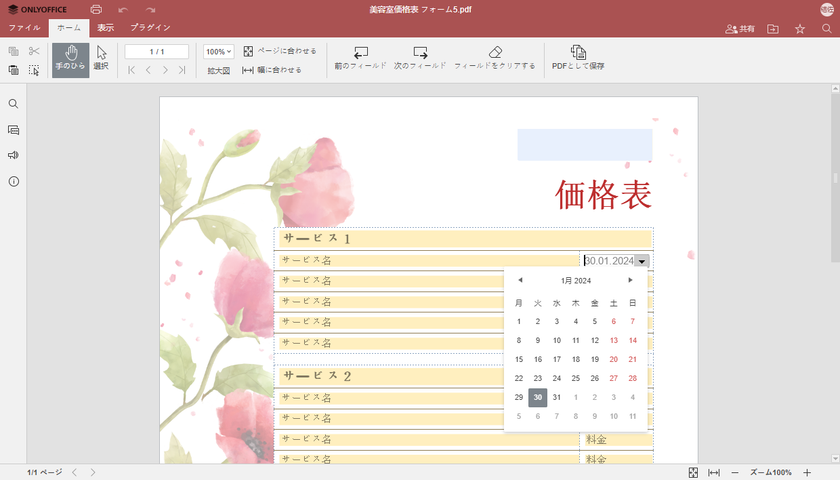Click the print icon in title bar
Viewport: 840px width, 480px height.
pos(96,9)
